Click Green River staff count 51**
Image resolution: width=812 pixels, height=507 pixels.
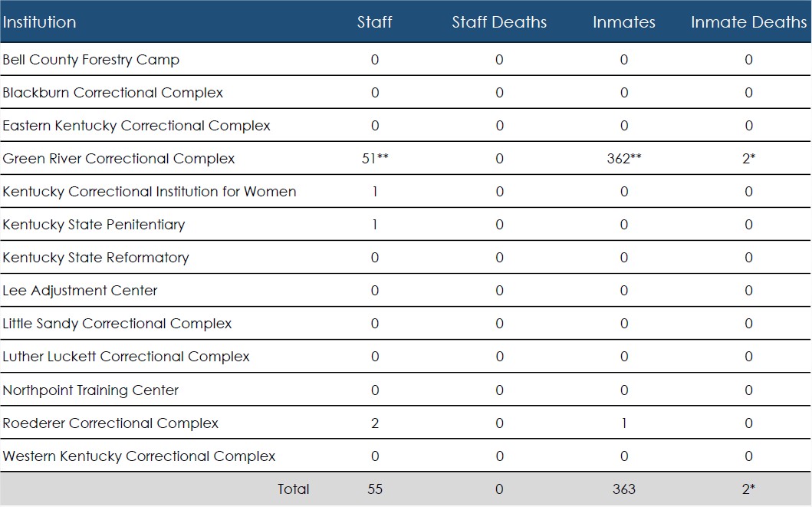pyautogui.click(x=376, y=159)
